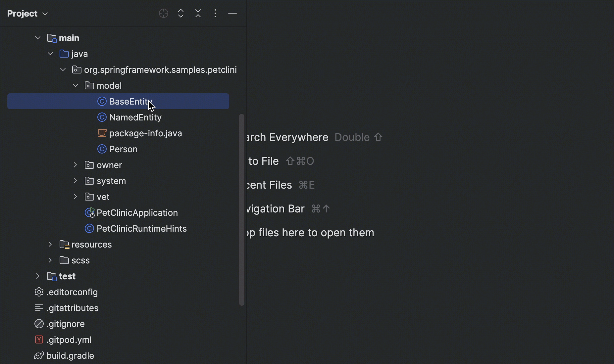This screenshot has width=614, height=364.
Task: Click the gear icon beside .editorconfig
Action: 38,292
